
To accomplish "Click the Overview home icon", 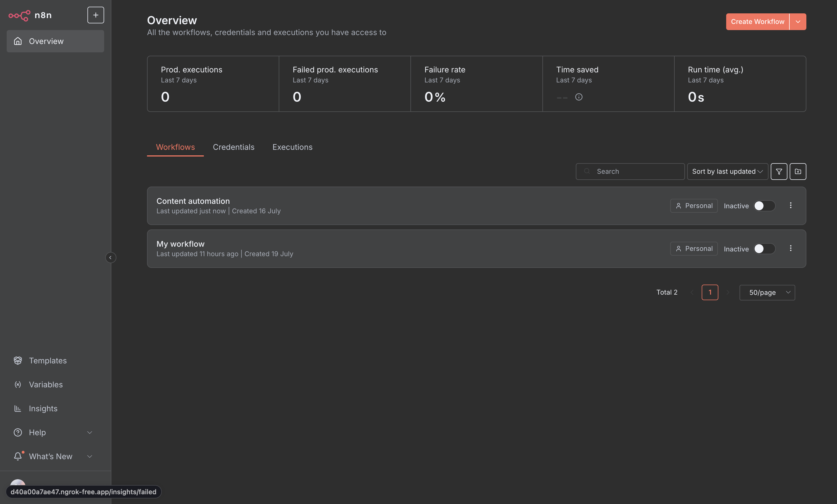I will click(x=18, y=41).
